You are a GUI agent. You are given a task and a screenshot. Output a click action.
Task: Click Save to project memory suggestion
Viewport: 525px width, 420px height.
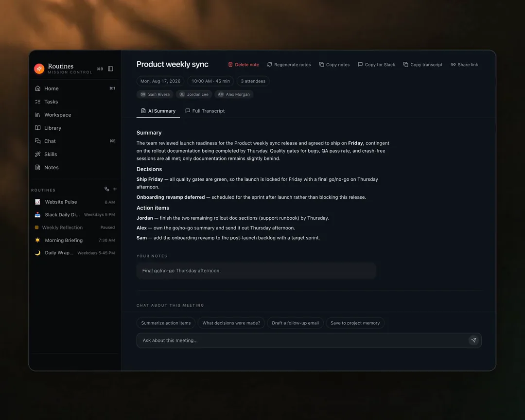pos(355,323)
